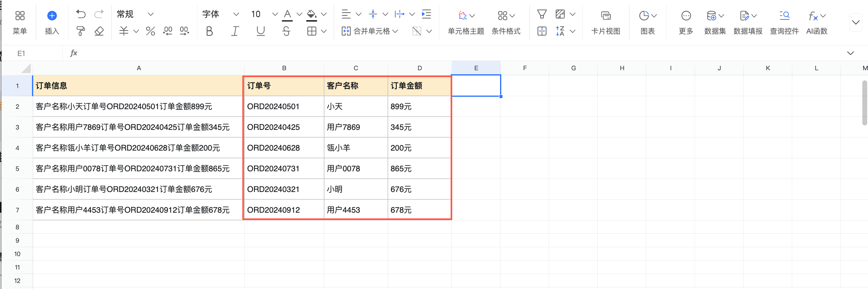Select all cells via corner triangle

26,68
